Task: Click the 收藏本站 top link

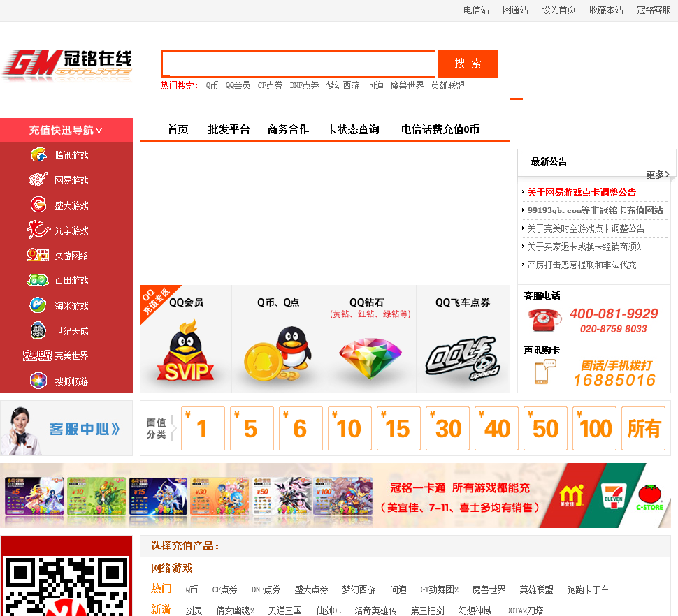Action: [x=606, y=10]
